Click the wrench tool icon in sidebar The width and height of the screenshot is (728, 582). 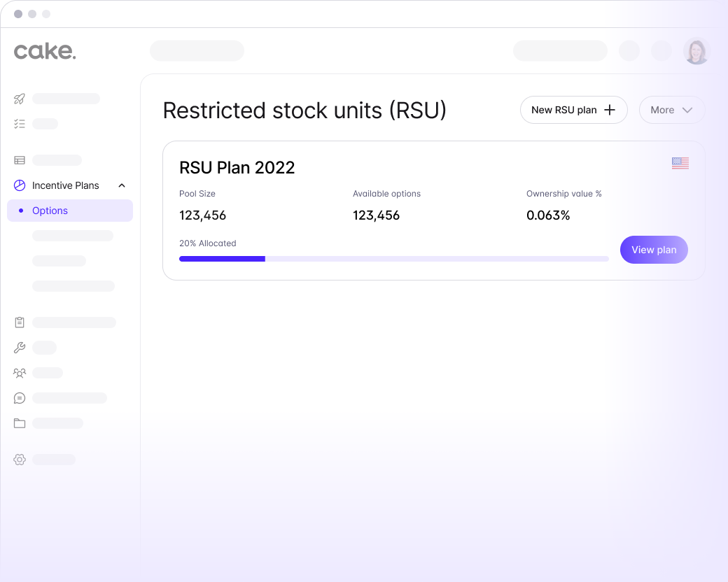[x=19, y=348]
